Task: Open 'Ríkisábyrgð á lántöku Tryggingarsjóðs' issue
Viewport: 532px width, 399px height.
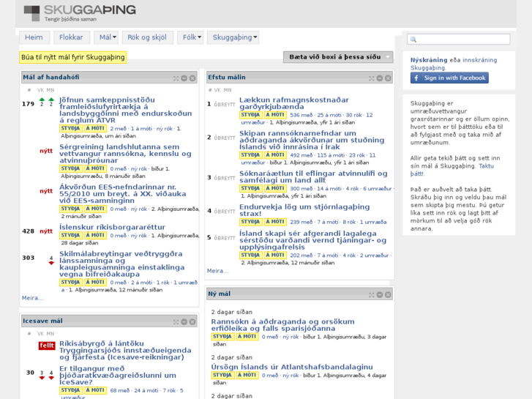Action: (x=125, y=350)
